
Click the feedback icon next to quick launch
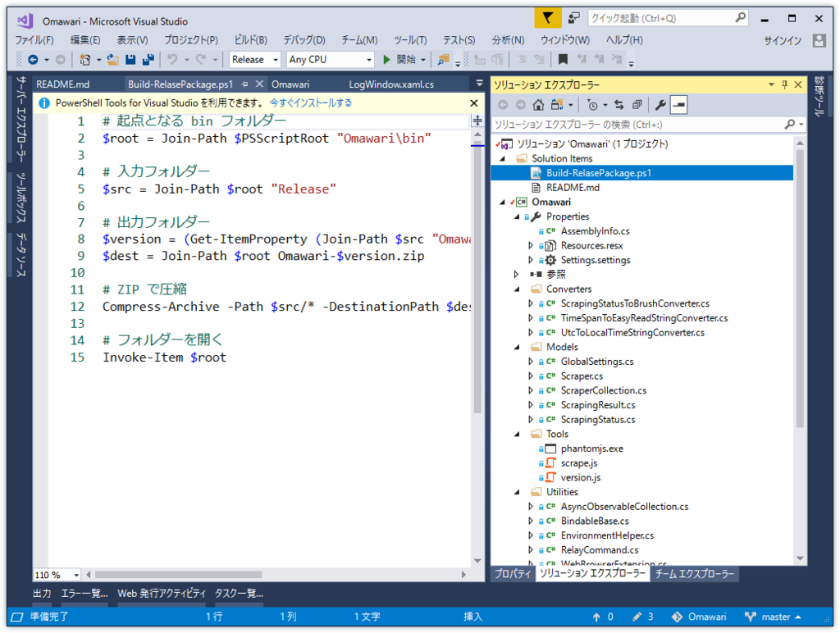(573, 18)
